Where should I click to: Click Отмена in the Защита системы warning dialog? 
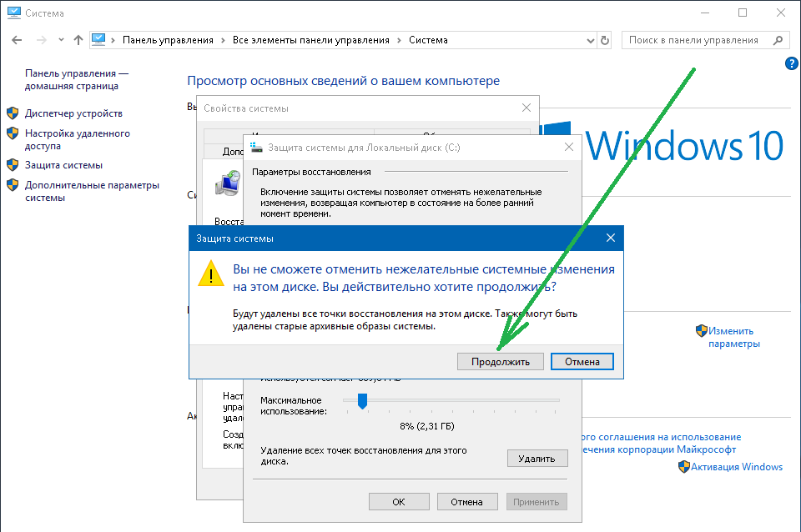(x=582, y=361)
